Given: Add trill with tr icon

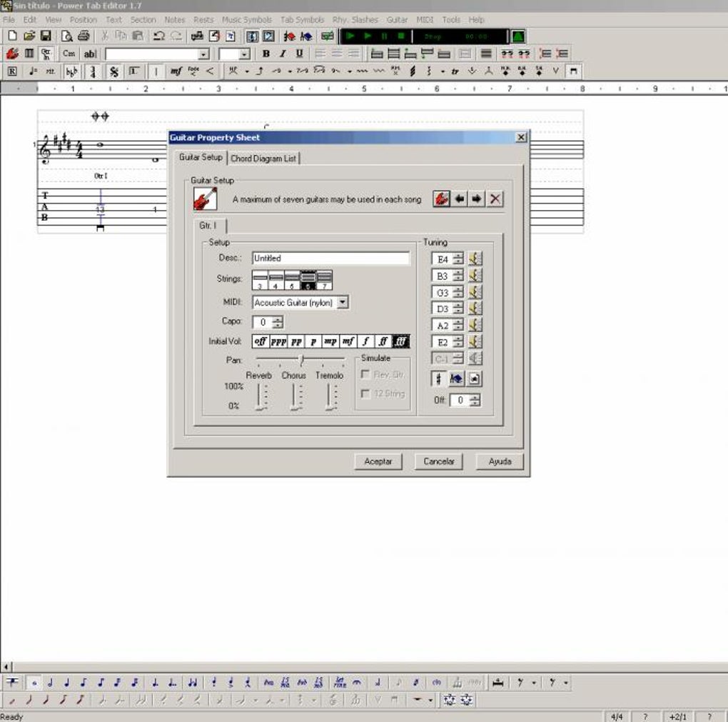Looking at the screenshot, I should click(x=455, y=71).
